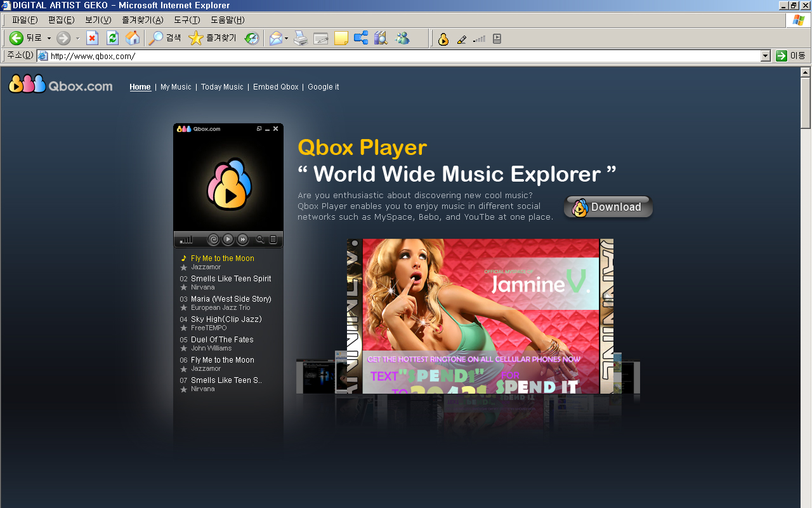Click the yellow note toolbar icon

click(341, 38)
